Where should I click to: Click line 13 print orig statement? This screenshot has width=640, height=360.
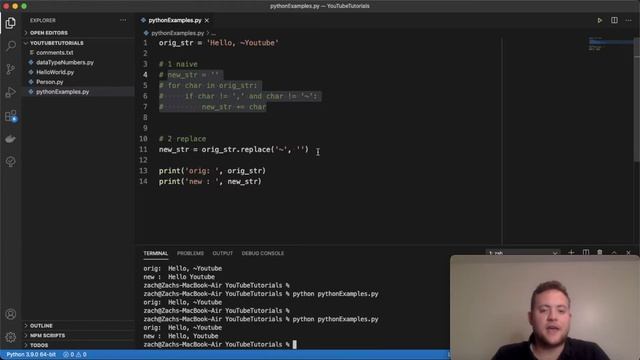(x=212, y=171)
